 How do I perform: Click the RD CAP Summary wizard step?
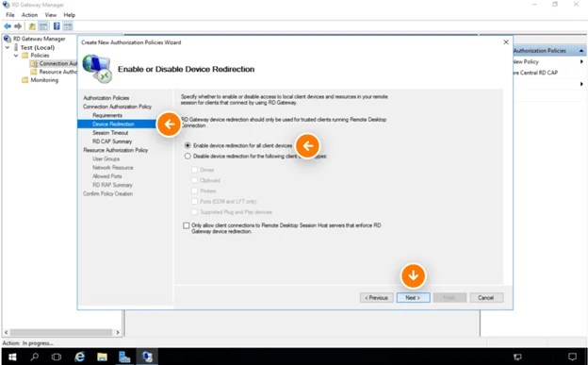pyautogui.click(x=112, y=141)
